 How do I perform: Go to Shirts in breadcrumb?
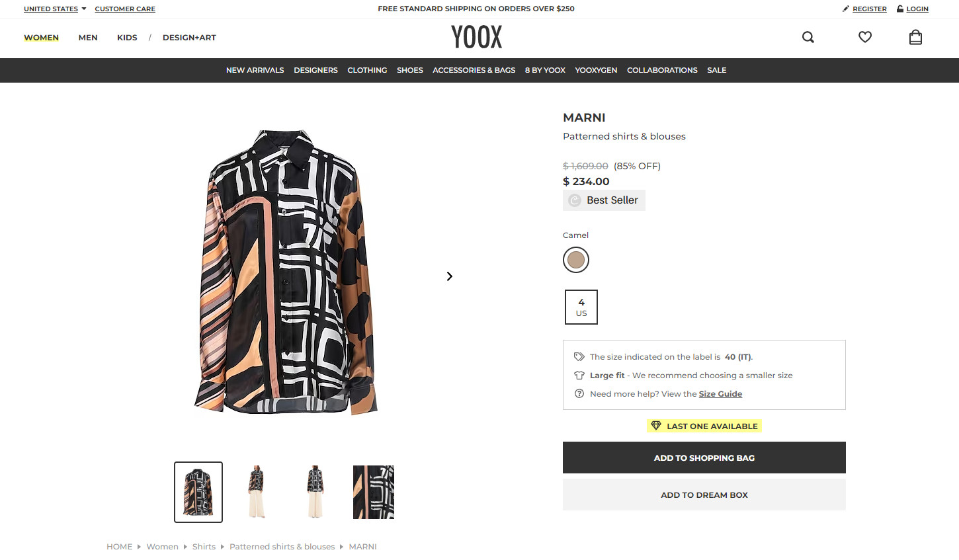[204, 547]
